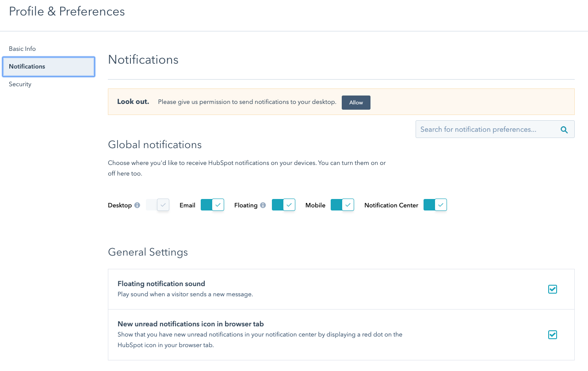Go to the Security settings page
This screenshot has height=371, width=588.
20,84
